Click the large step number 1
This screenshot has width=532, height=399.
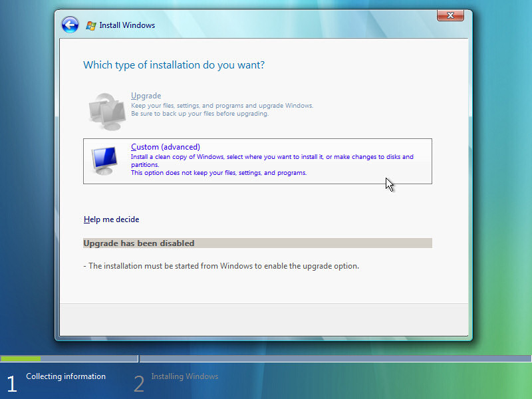tap(11, 384)
